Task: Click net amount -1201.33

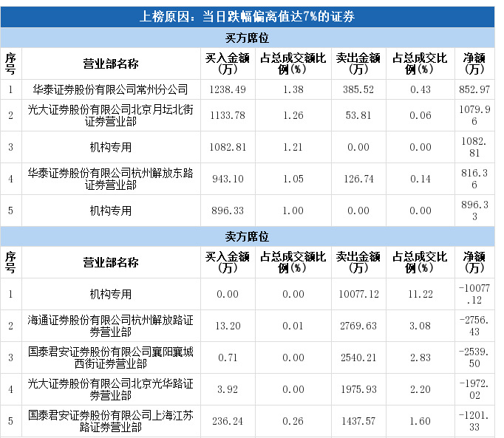Action: (x=474, y=421)
